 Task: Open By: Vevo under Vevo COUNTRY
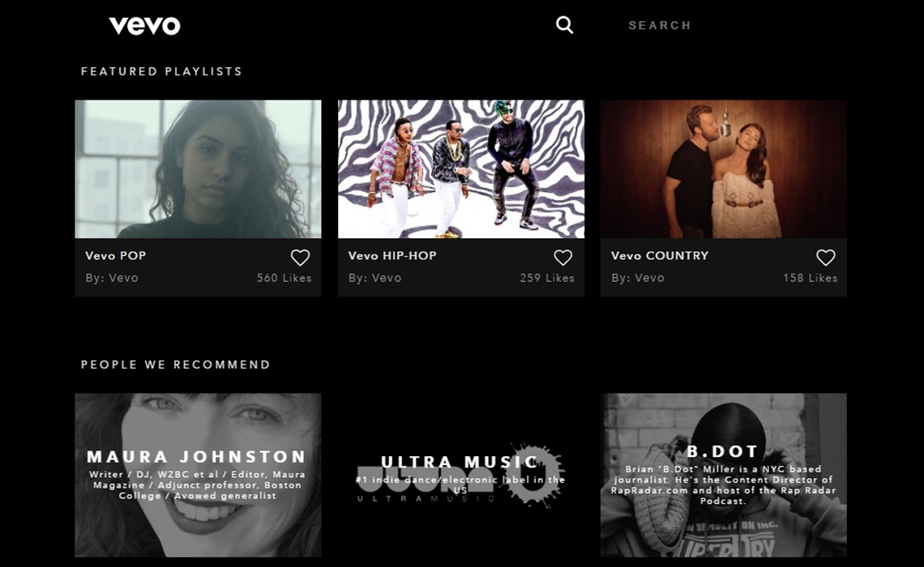(637, 278)
